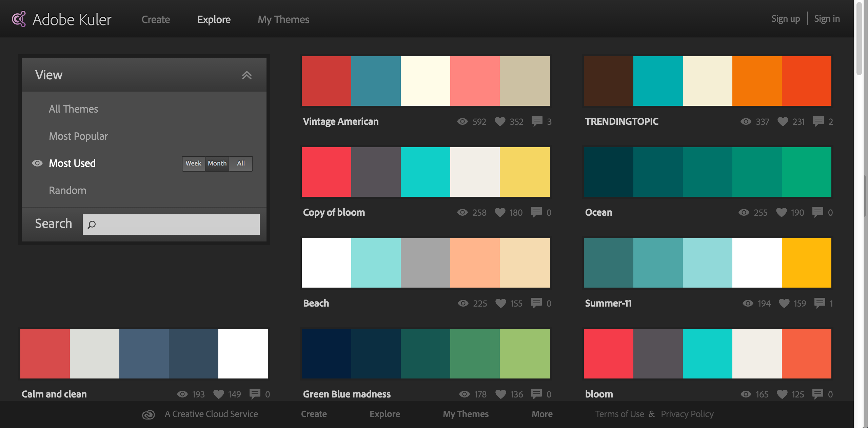Select the Week filter toggle button

(194, 163)
